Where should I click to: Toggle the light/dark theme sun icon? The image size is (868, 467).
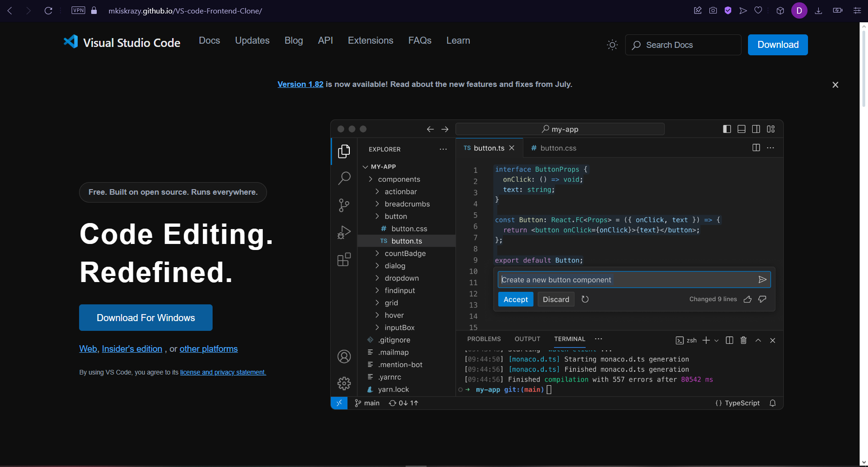pos(612,45)
